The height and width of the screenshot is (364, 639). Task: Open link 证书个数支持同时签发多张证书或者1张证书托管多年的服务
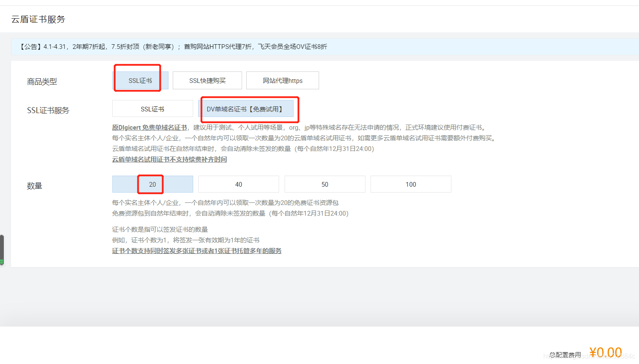pos(197,251)
